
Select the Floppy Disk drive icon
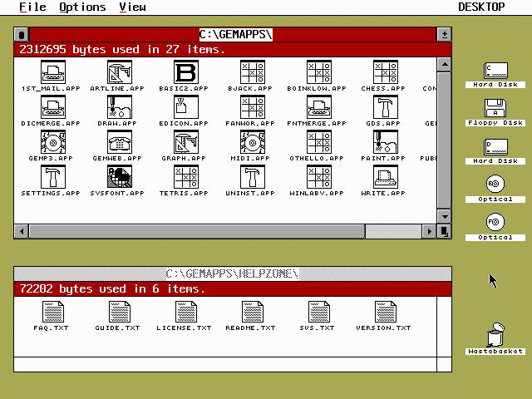[495, 108]
